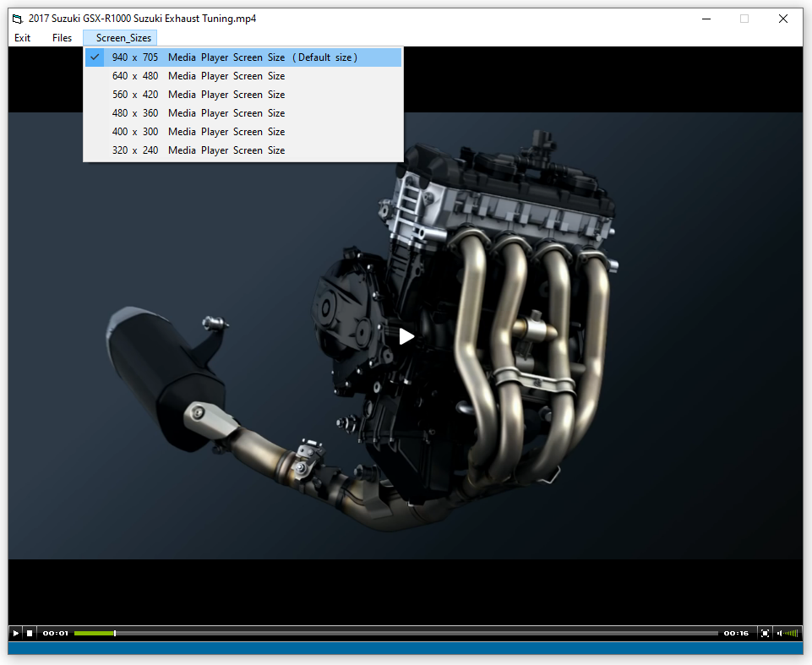Image resolution: width=812 pixels, height=665 pixels.
Task: Close the Screen_Sizes menu
Action: point(120,38)
